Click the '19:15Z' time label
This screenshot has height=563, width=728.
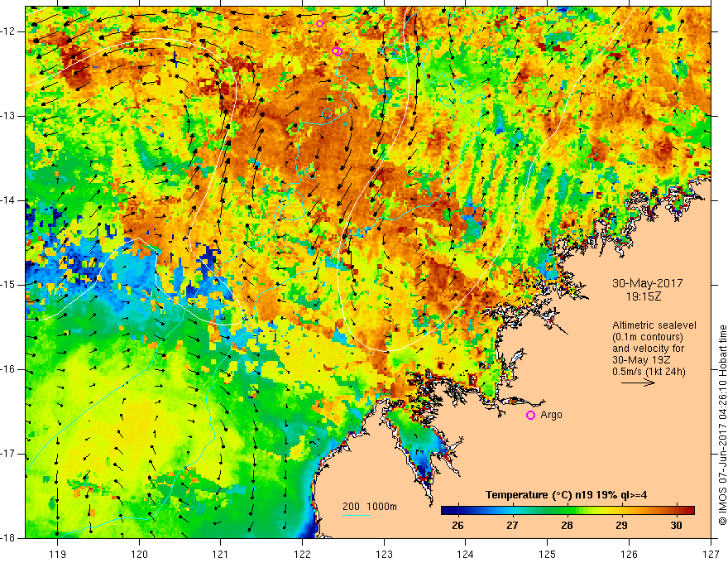pyautogui.click(x=643, y=296)
